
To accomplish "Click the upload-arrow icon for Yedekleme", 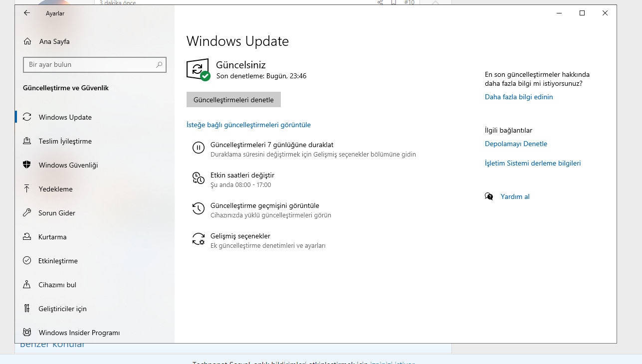I will (27, 189).
